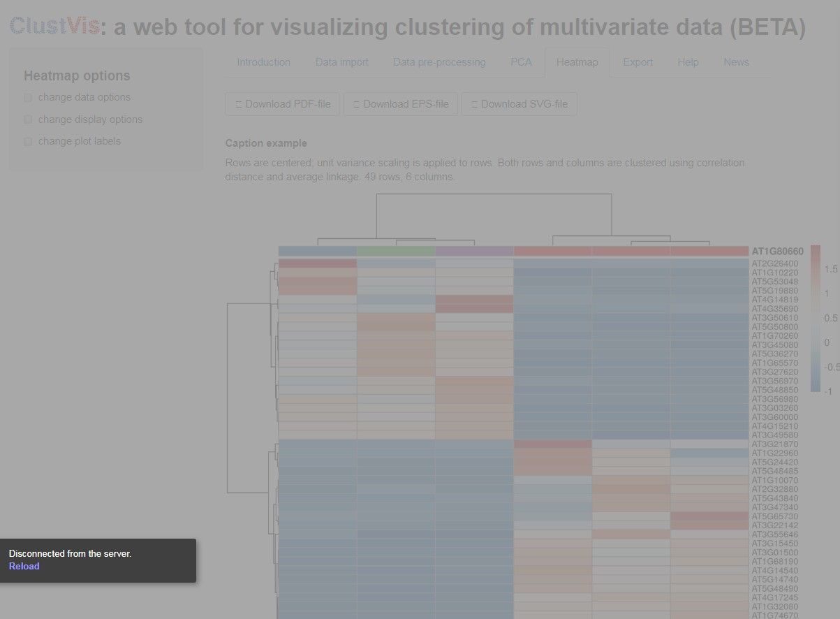Download the heatmap as EPS-file

point(401,104)
